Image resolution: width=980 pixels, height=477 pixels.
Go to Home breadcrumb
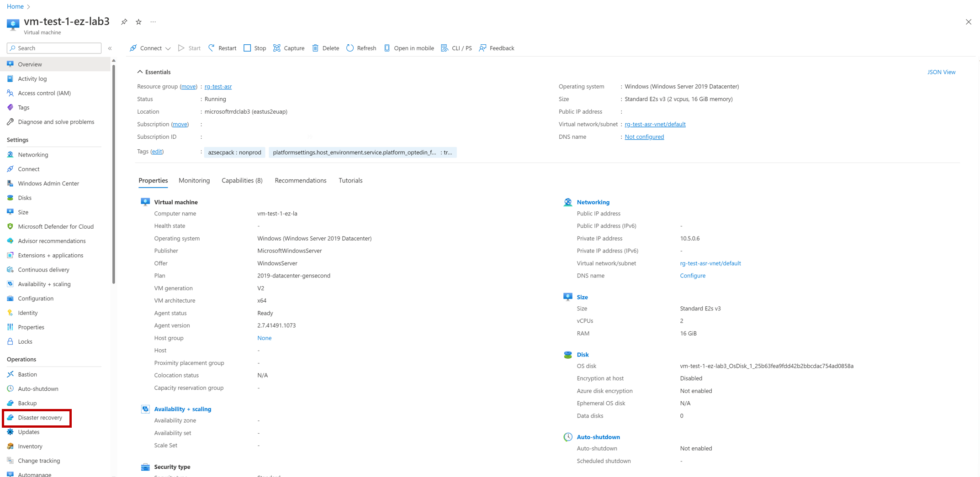point(15,6)
